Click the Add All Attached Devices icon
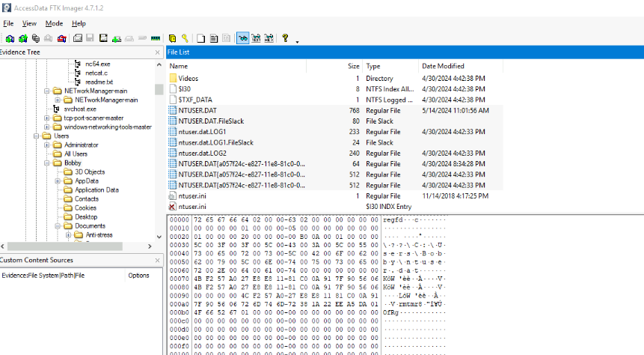 [x=22, y=38]
